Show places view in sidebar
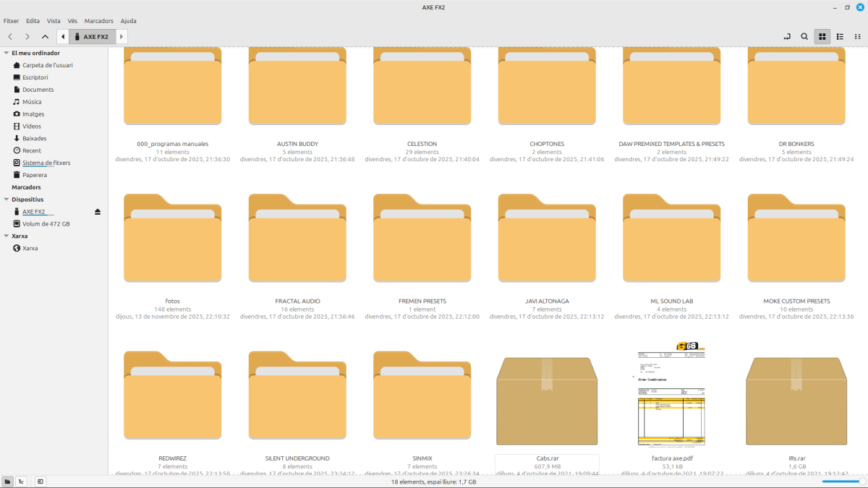 7,481
